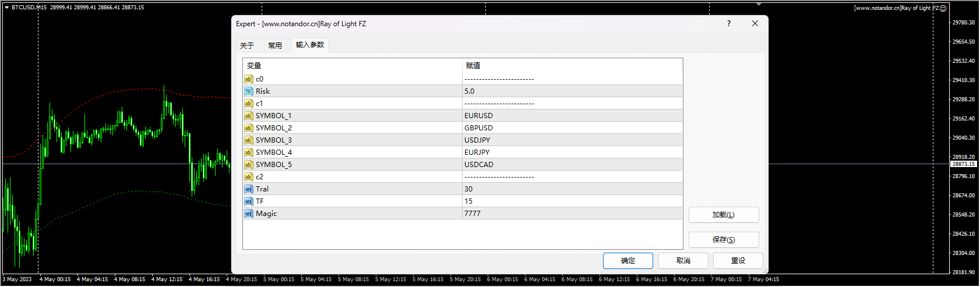
Task: Edit the SYMBOL_4 value EURJPY
Action: tap(572, 153)
